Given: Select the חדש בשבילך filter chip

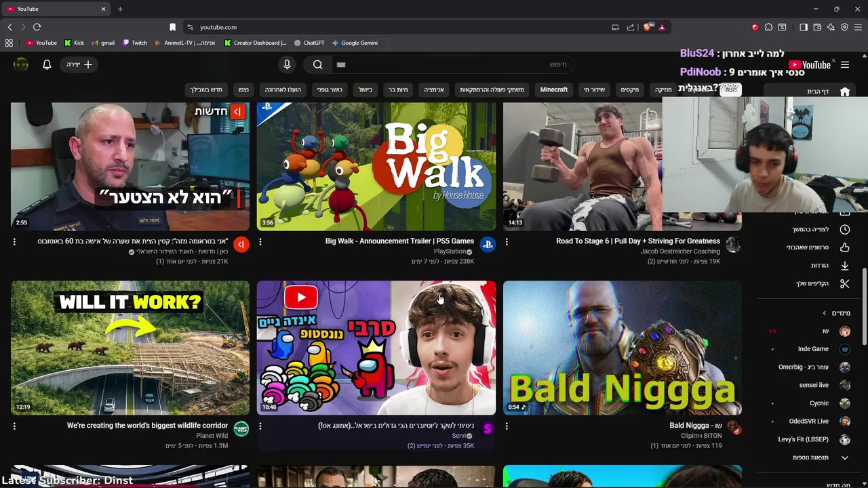Looking at the screenshot, I should click(206, 89).
